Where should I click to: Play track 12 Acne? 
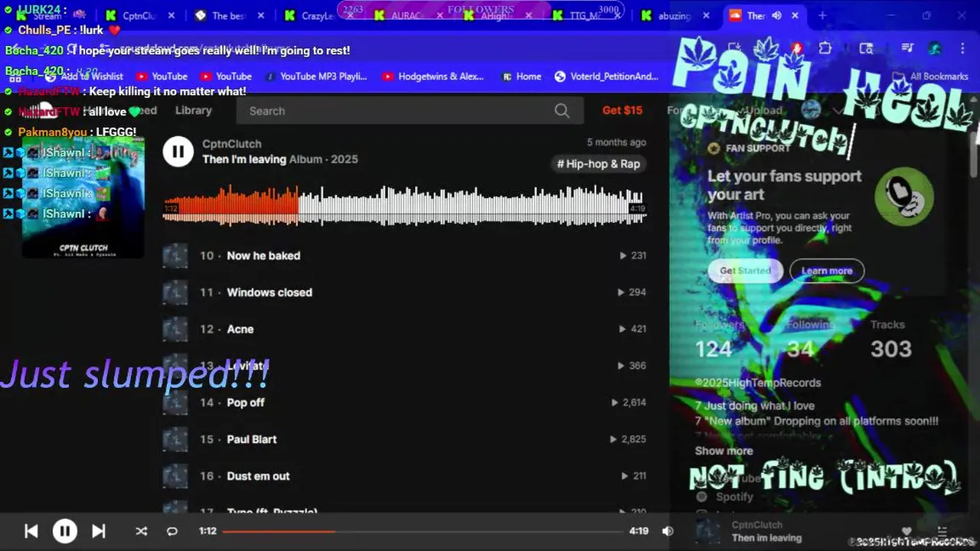click(240, 329)
